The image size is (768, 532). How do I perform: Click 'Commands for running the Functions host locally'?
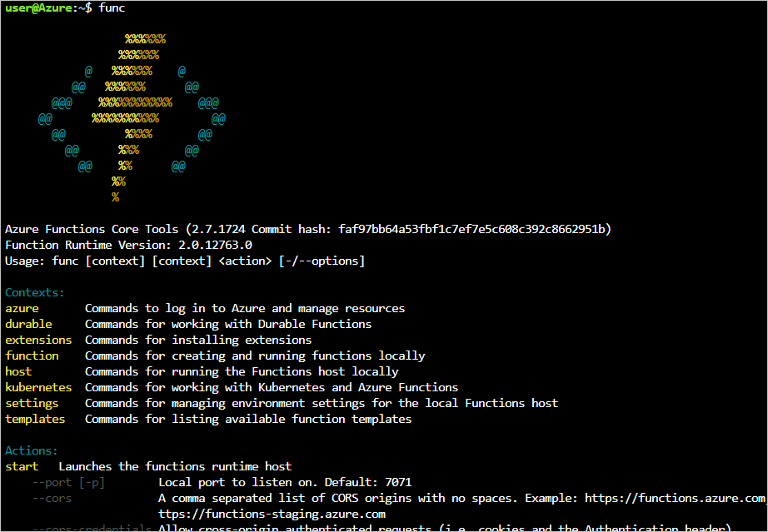242,371
